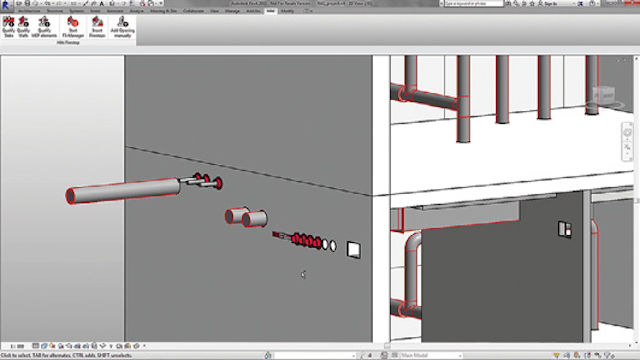Open the Revit application menu button
Screen dimensions: 640x360
click(6, 4)
